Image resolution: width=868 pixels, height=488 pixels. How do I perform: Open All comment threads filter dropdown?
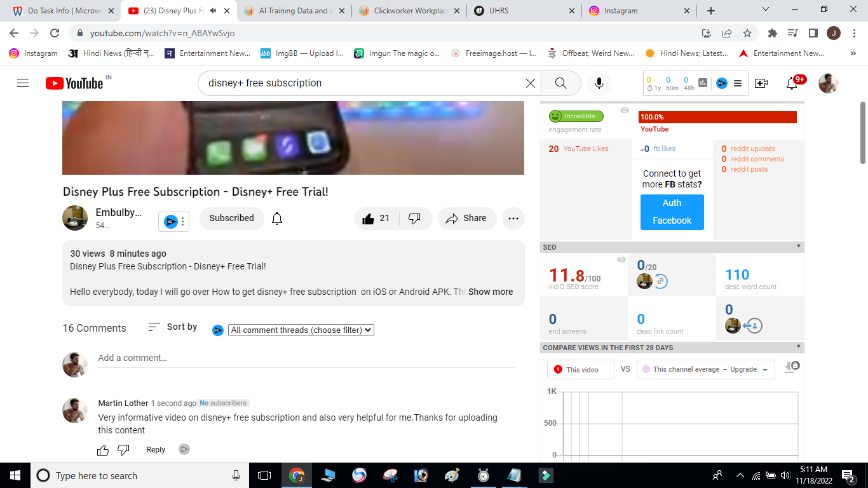click(301, 330)
